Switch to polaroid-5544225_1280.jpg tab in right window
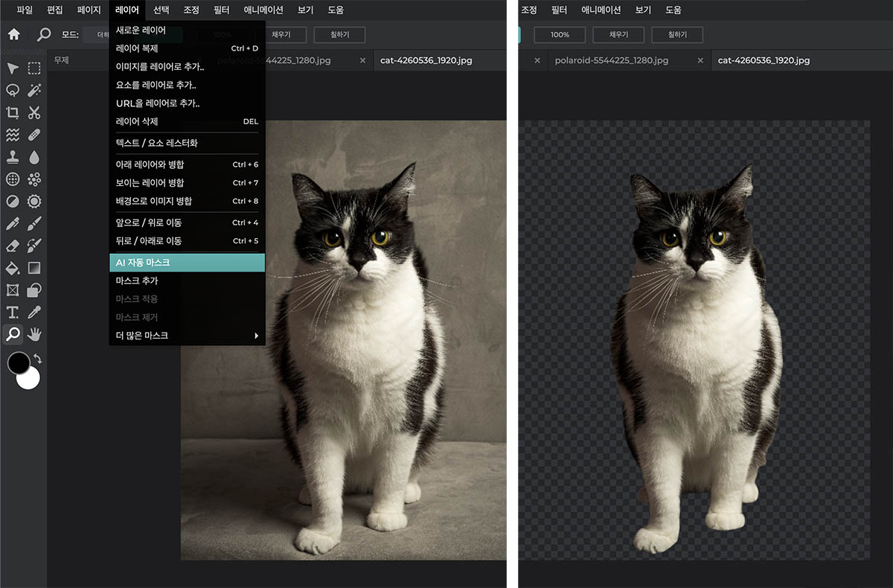The height and width of the screenshot is (588, 893). [x=612, y=60]
